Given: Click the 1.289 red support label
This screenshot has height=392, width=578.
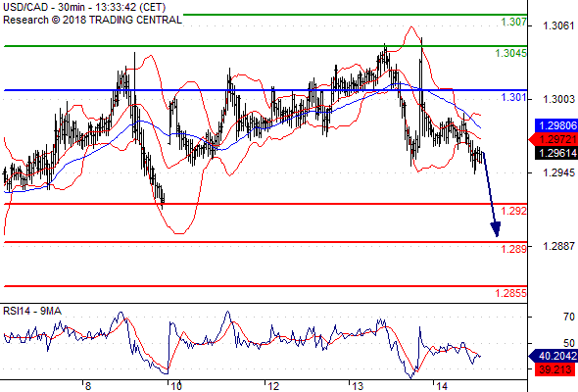Looking at the screenshot, I should pyautogui.click(x=513, y=249).
